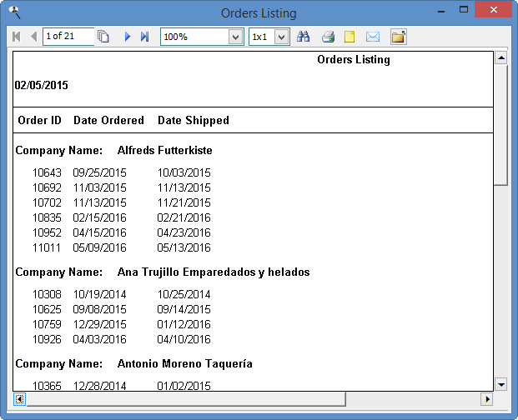Expand the 100% zoom dropdown
The image size is (518, 420).
point(234,37)
